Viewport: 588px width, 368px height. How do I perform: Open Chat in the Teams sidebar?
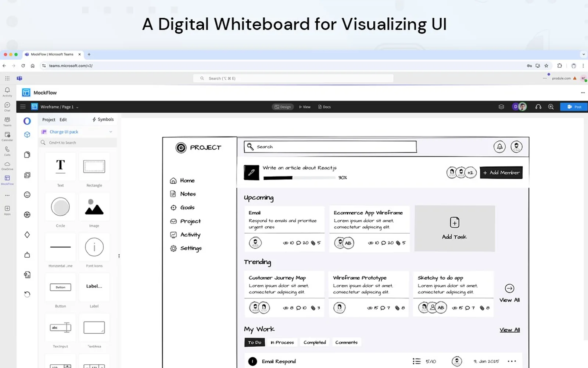[7, 106]
